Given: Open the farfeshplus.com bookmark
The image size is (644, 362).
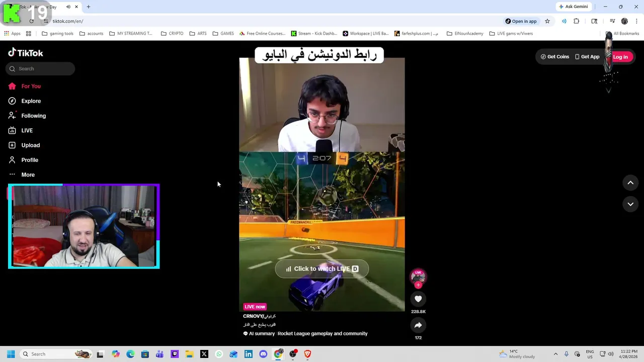Looking at the screenshot, I should (417, 34).
